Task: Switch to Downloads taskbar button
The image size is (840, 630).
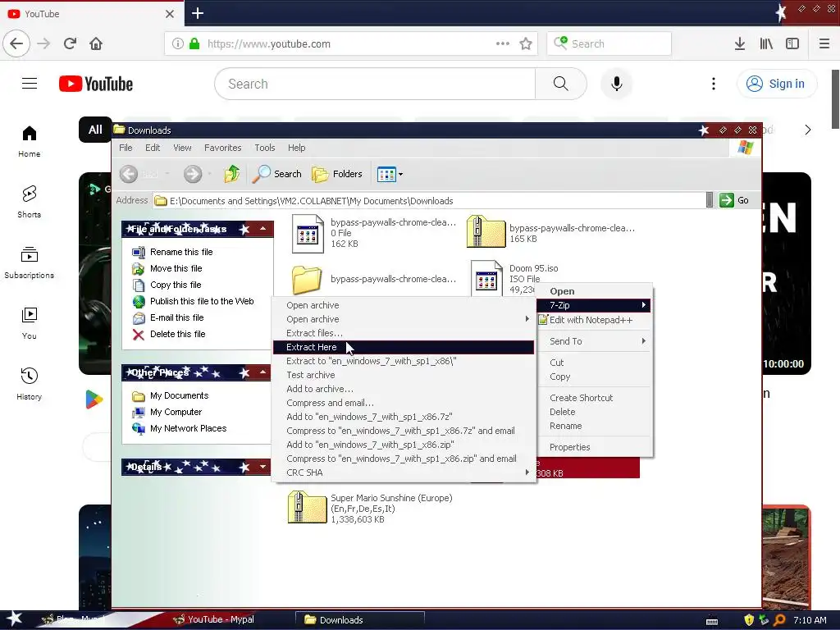Action: click(x=360, y=620)
